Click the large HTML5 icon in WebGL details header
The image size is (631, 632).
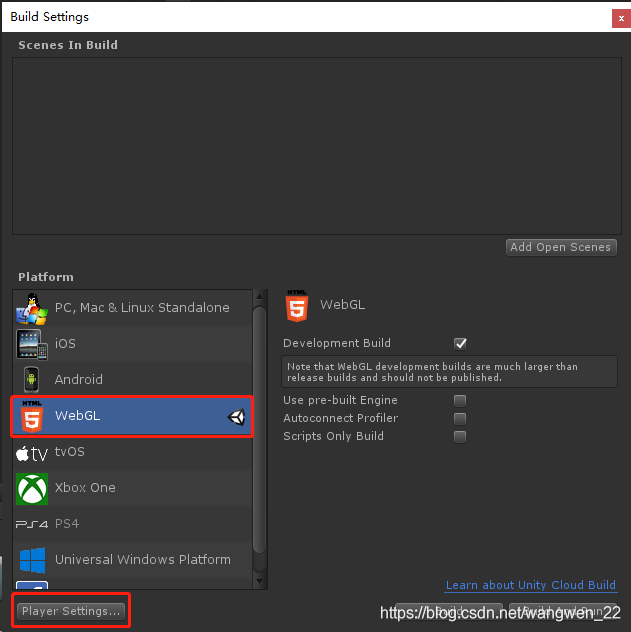click(x=297, y=306)
